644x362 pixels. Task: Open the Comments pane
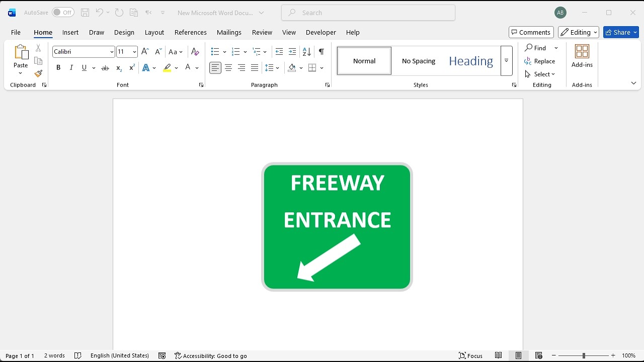click(x=531, y=32)
